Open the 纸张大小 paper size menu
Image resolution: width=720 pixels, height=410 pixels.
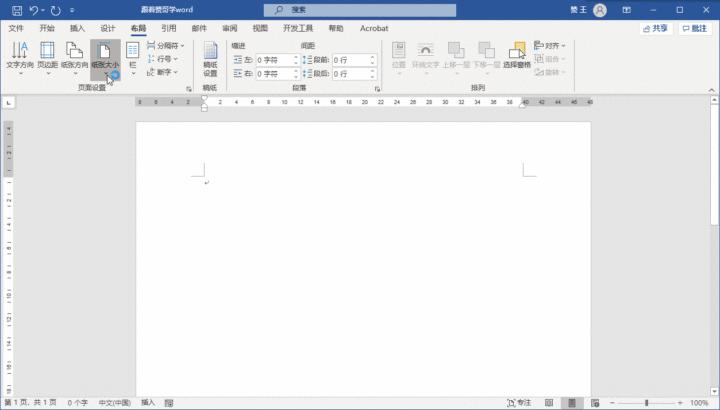click(105, 58)
